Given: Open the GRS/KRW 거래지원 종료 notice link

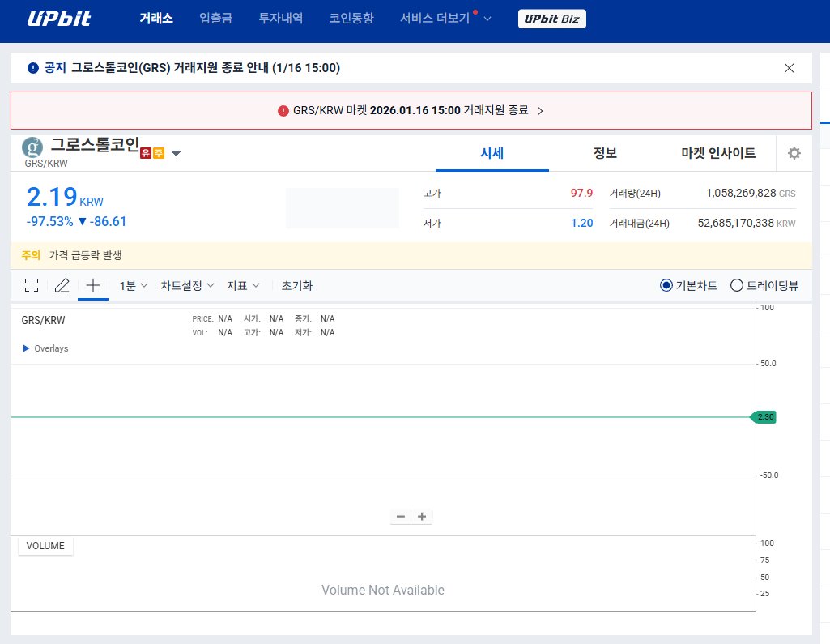Looking at the screenshot, I should (x=410, y=109).
